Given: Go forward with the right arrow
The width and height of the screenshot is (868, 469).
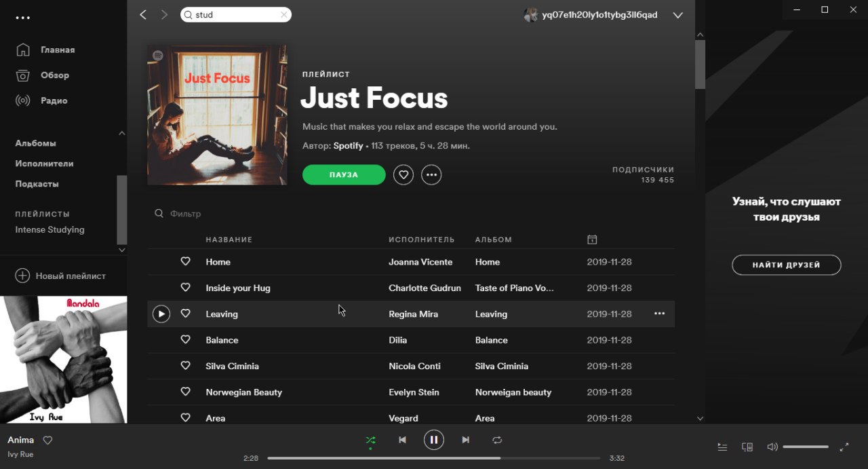Looking at the screenshot, I should pyautogui.click(x=164, y=15).
